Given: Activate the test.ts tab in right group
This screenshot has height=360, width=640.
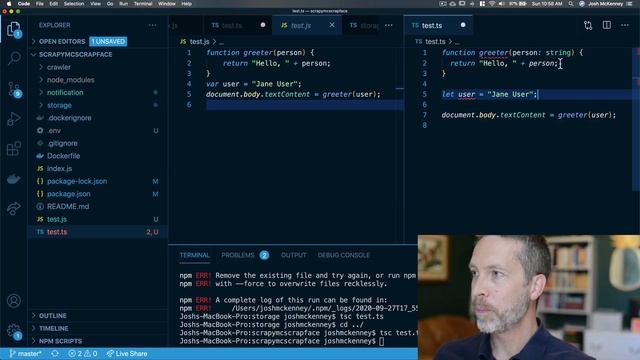Looking at the screenshot, I should coord(432,25).
